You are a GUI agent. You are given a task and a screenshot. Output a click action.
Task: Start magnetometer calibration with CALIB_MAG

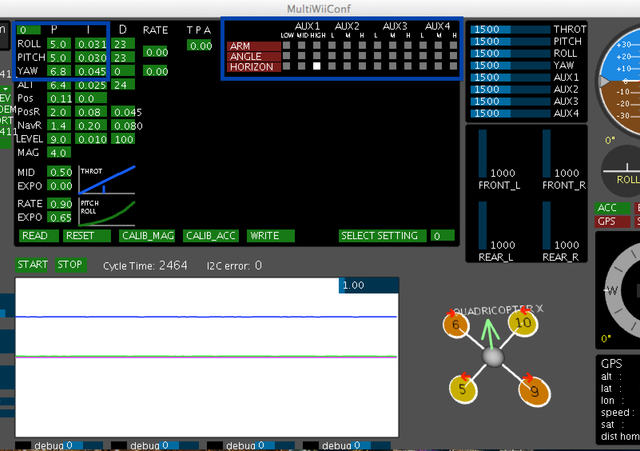coord(147,235)
